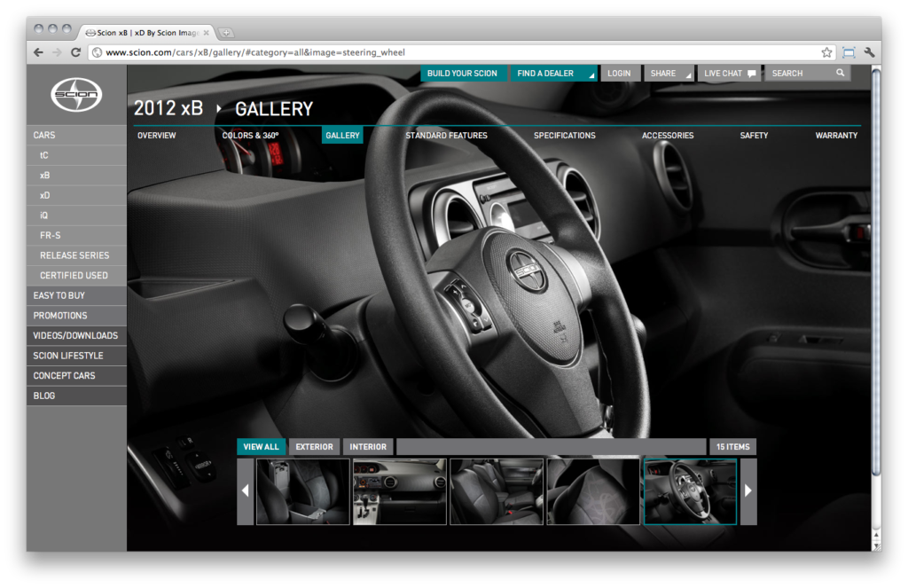Viewport: 908px width, 588px height.
Task: Click the "15 ITEMS" count label
Action: click(x=733, y=447)
